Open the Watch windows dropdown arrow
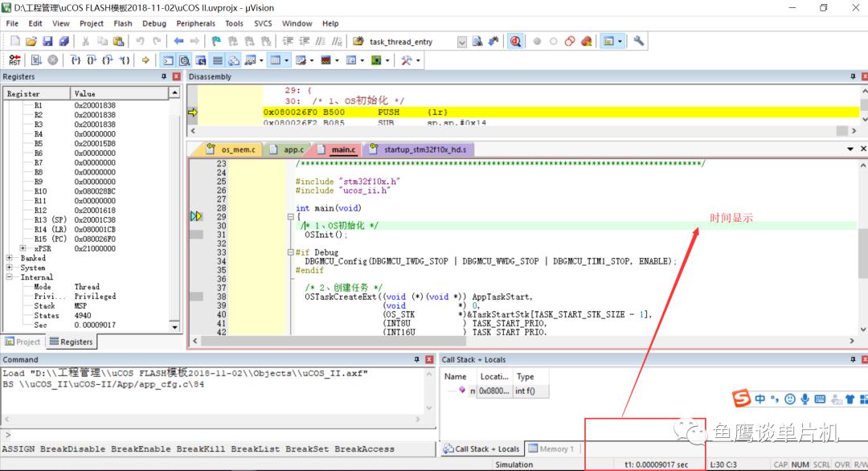Image resolution: width=868 pixels, height=471 pixels. [261, 60]
